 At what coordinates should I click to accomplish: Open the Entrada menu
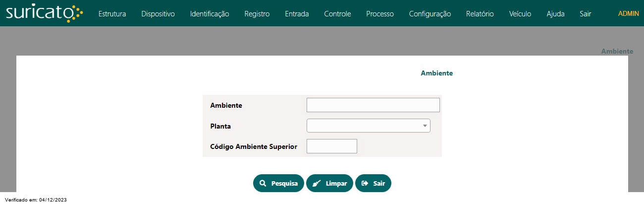point(297,14)
